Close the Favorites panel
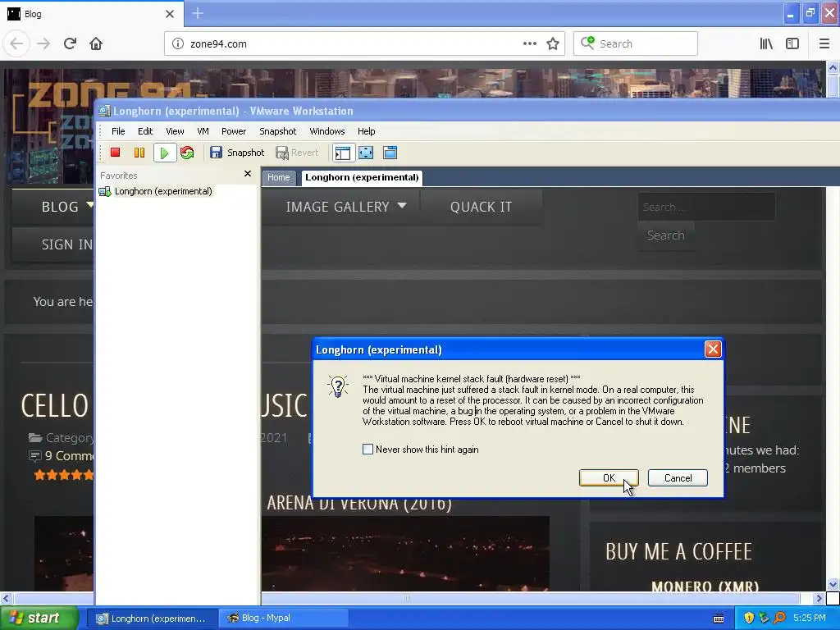 pos(248,174)
